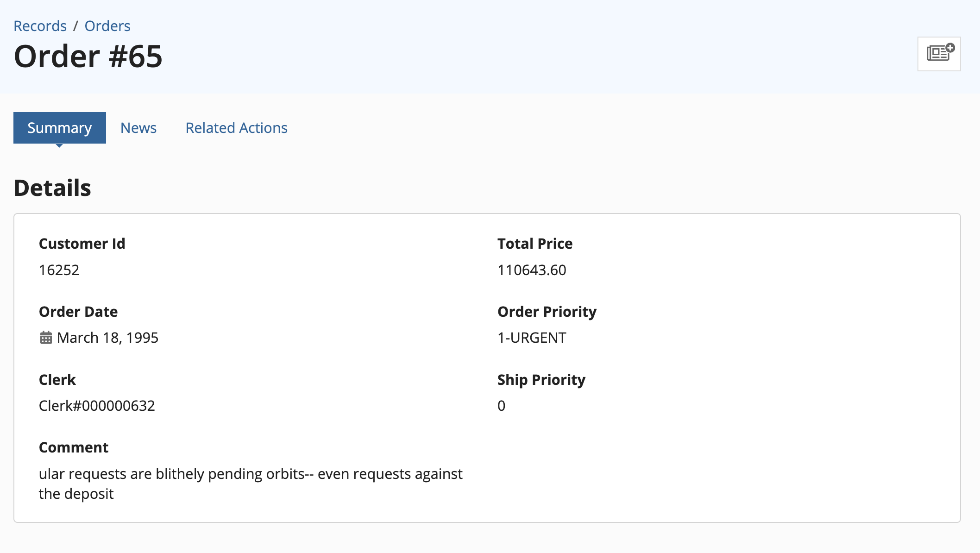Click the Order #65 page title
The image size is (980, 553).
coord(88,56)
